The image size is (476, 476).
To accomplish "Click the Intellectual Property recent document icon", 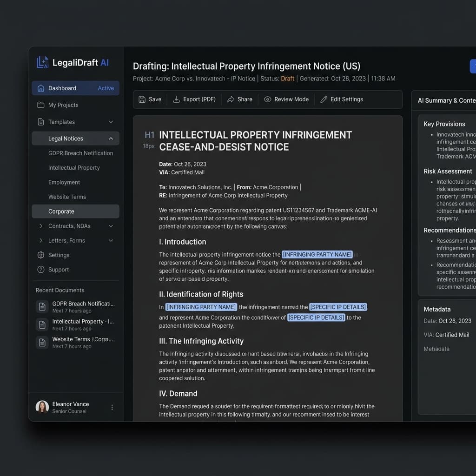I will click(42, 324).
